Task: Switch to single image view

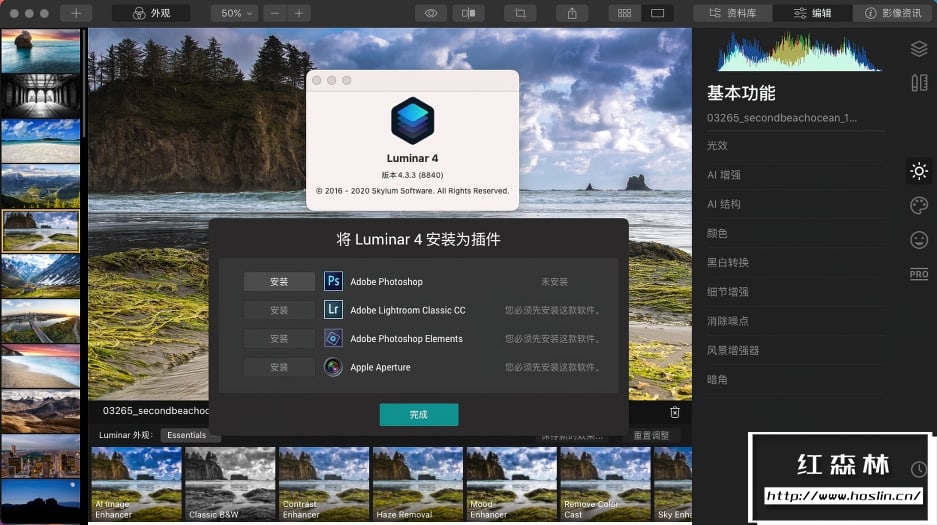Action: tap(657, 13)
